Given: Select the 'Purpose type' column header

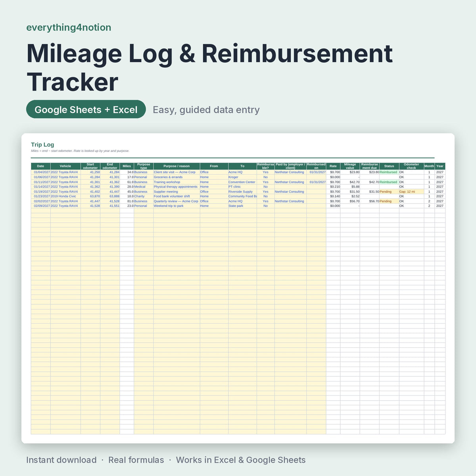Looking at the screenshot, I should click(144, 166).
